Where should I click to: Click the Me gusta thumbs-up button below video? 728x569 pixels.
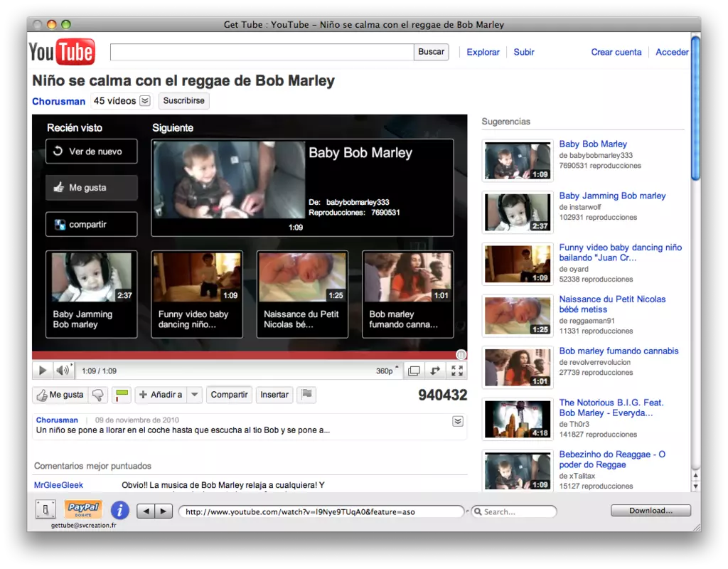tap(60, 395)
